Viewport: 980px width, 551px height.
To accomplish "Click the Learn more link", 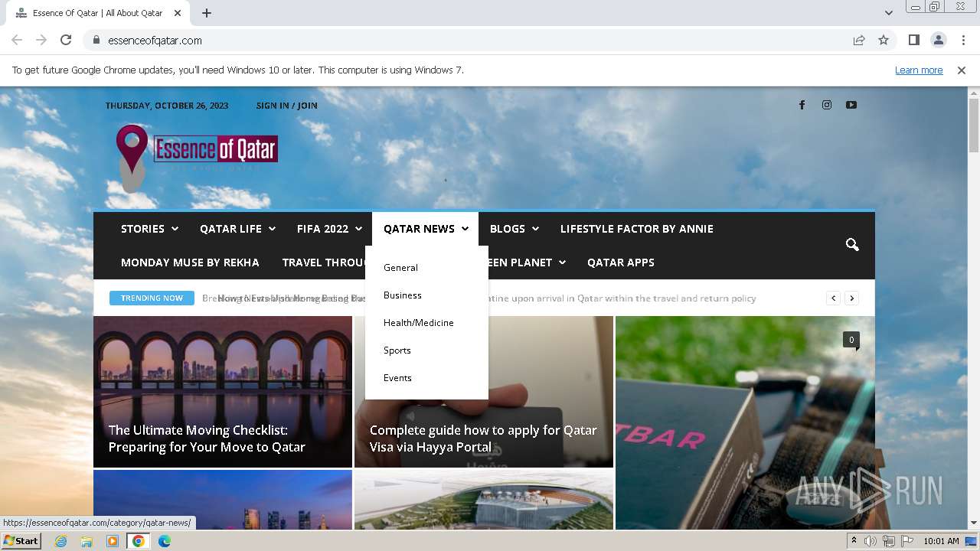I will coord(919,70).
